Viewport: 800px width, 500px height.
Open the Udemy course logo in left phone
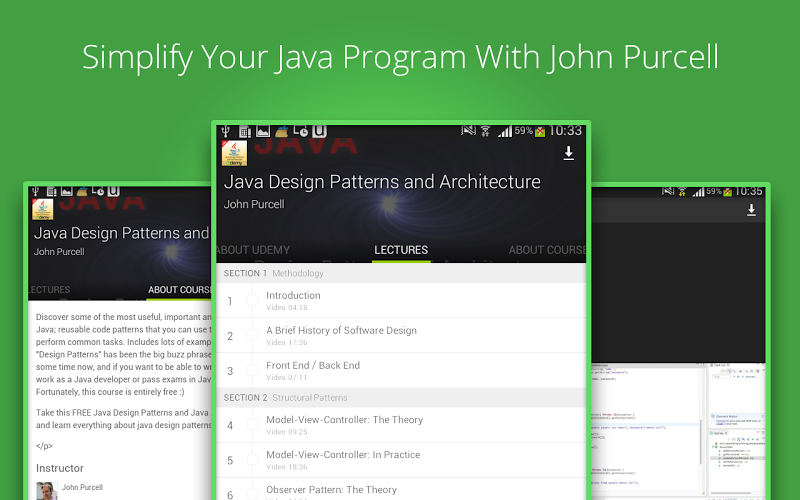coord(43,210)
